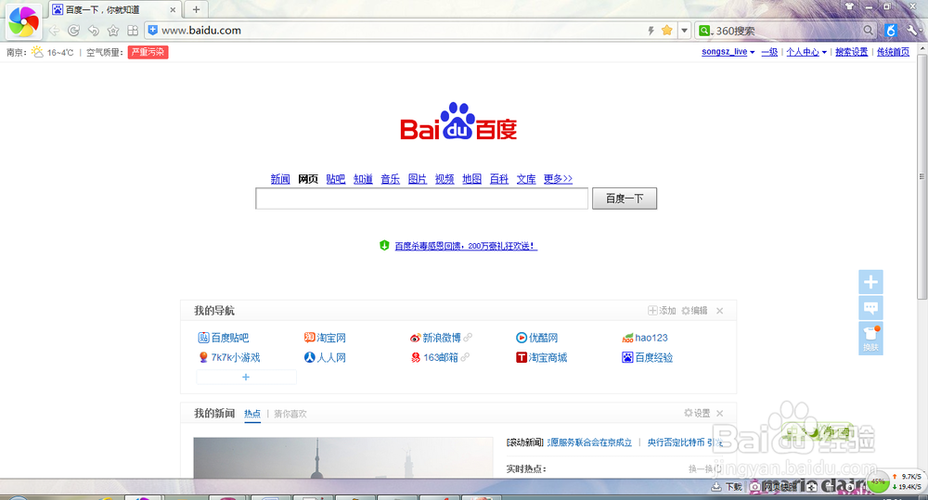Open 7k7k小游戏 navigation shortcut

pyautogui.click(x=229, y=357)
